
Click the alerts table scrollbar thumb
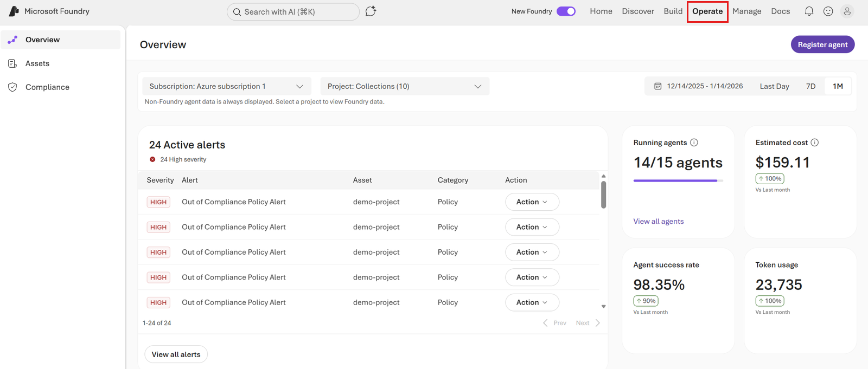[x=603, y=195]
